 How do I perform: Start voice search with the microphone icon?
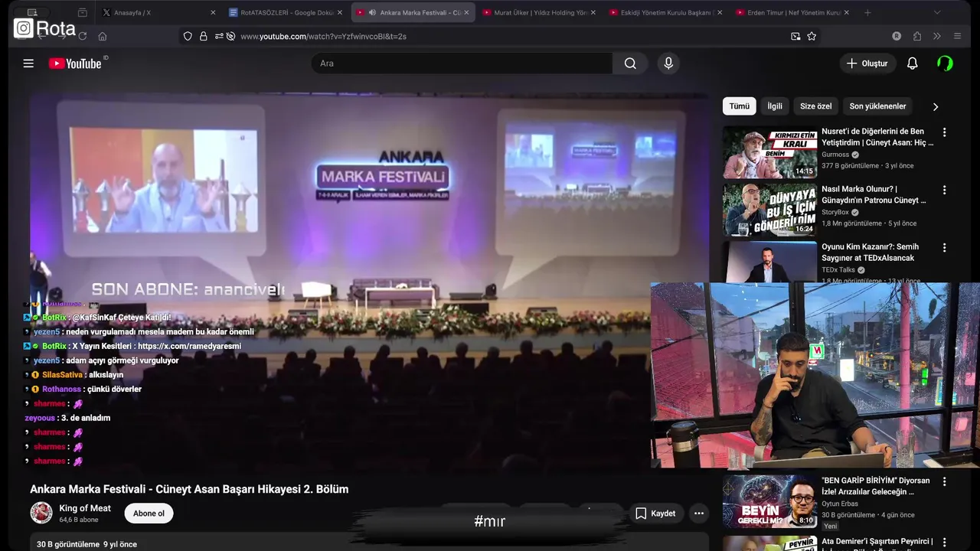click(x=668, y=64)
